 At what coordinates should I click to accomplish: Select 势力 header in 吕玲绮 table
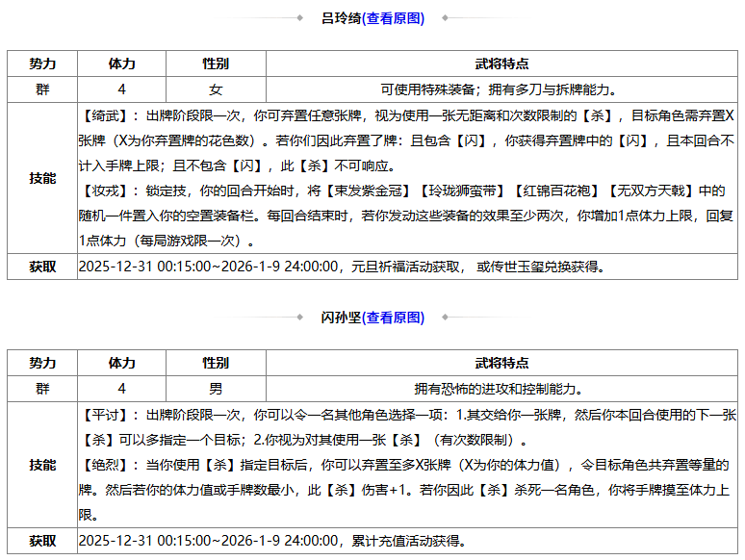coord(42,64)
